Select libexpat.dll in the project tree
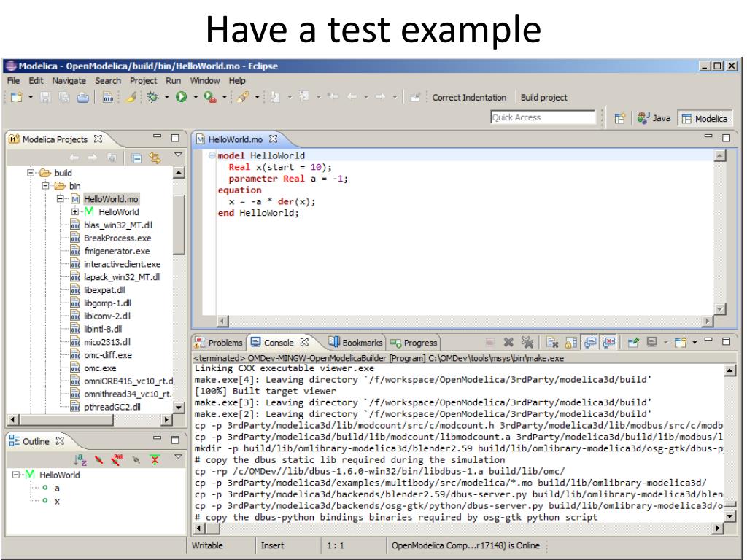Screen dimensions: 747x560 click(x=104, y=290)
